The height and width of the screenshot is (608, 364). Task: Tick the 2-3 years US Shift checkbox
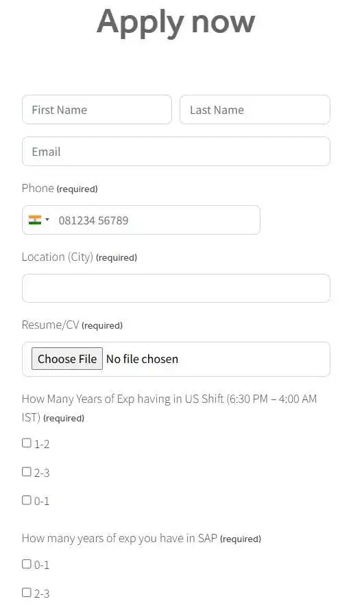pyautogui.click(x=26, y=471)
